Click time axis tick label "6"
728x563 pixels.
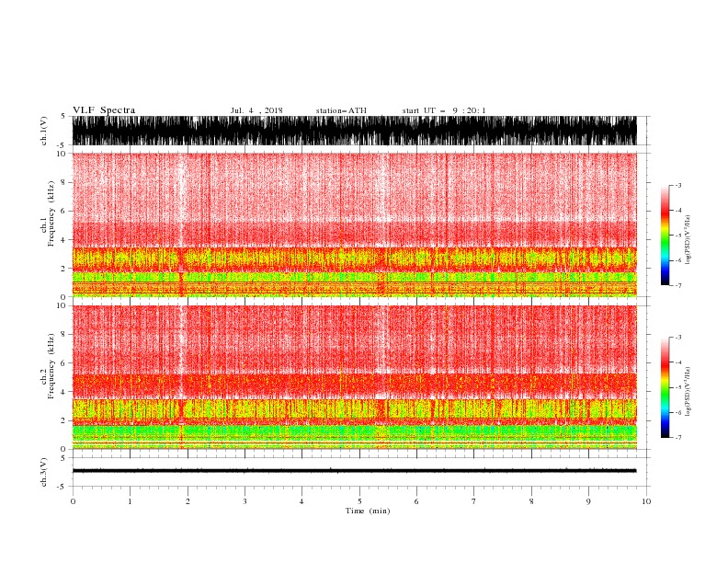tap(417, 501)
